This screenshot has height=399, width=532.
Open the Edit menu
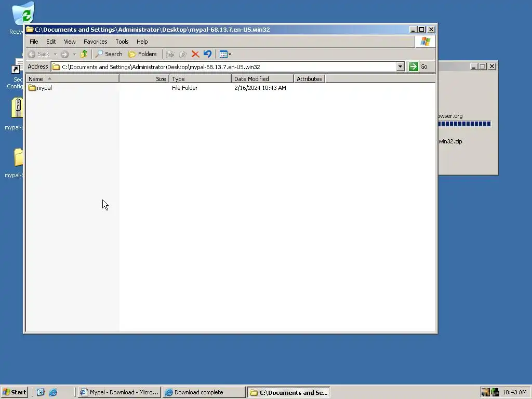(x=51, y=42)
